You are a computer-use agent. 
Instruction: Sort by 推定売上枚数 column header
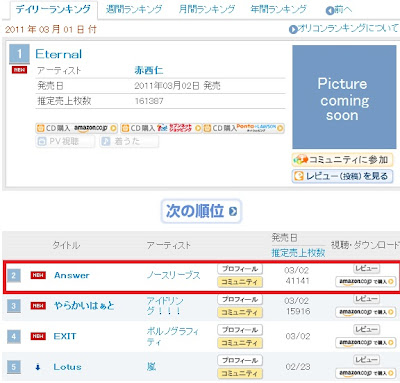298,253
